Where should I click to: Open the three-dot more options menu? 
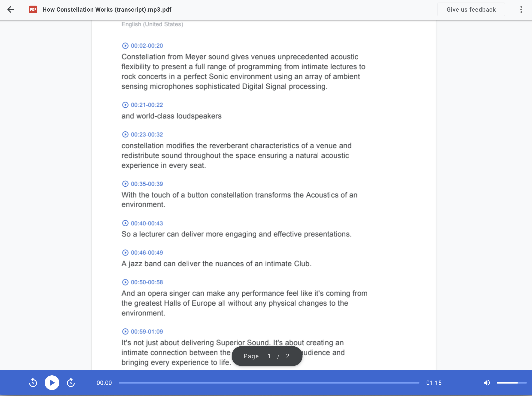[x=521, y=10]
